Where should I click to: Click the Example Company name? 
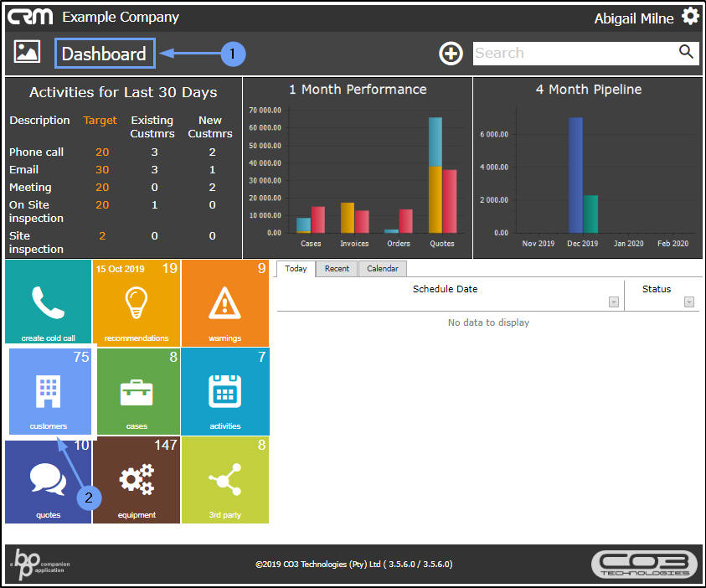[121, 17]
